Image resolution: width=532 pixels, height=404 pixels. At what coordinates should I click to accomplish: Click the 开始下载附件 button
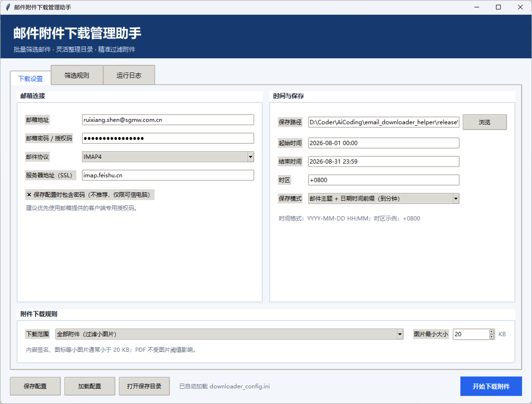[491, 386]
